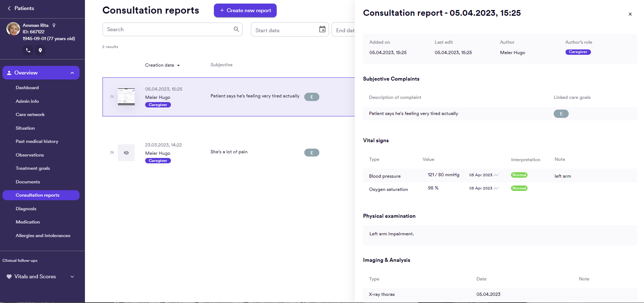The image size is (644, 303).
Task: Click the oxygen saturation trend chart icon
Action: point(496,188)
